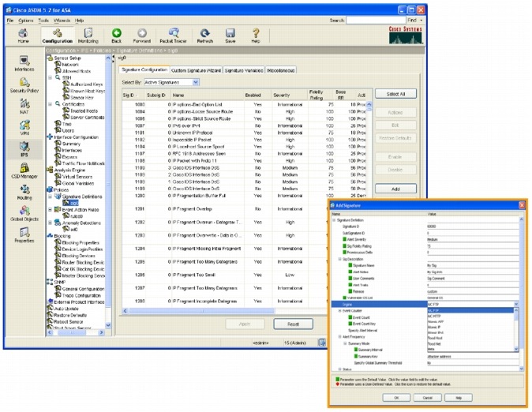Viewport: 532px width, 412px height.
Task: Click the green Event Count marker
Action: click(350, 317)
